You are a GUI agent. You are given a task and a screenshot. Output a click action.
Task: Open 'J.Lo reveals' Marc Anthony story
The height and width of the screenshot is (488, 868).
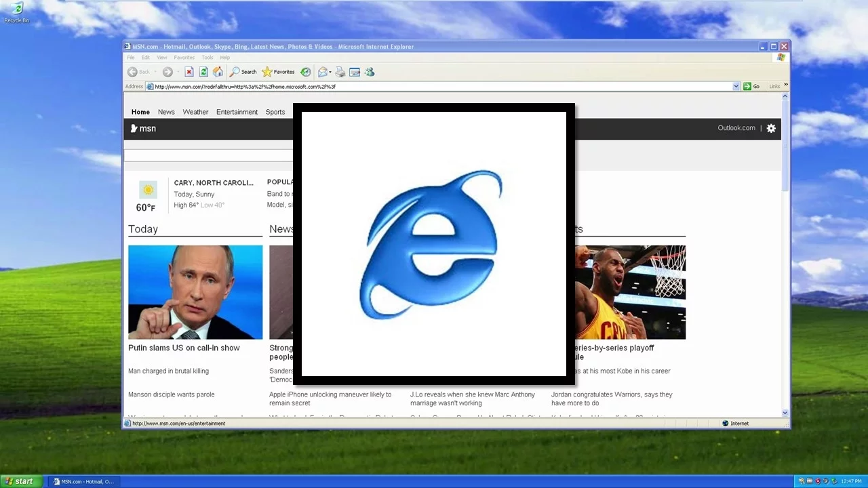[473, 399]
